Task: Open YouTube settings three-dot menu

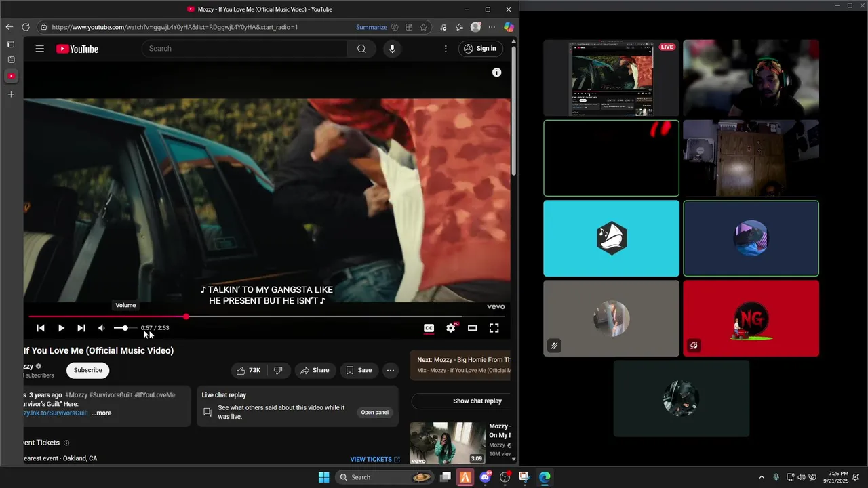Action: tap(446, 49)
